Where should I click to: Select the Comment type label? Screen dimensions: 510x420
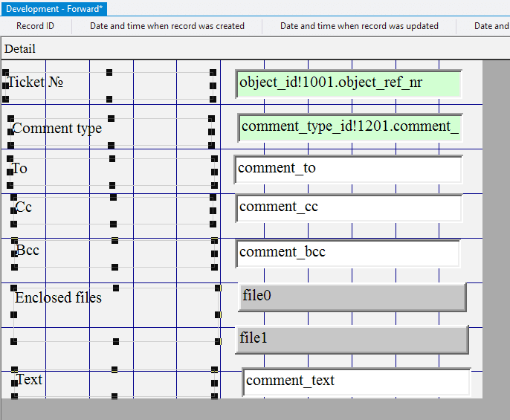(57, 128)
